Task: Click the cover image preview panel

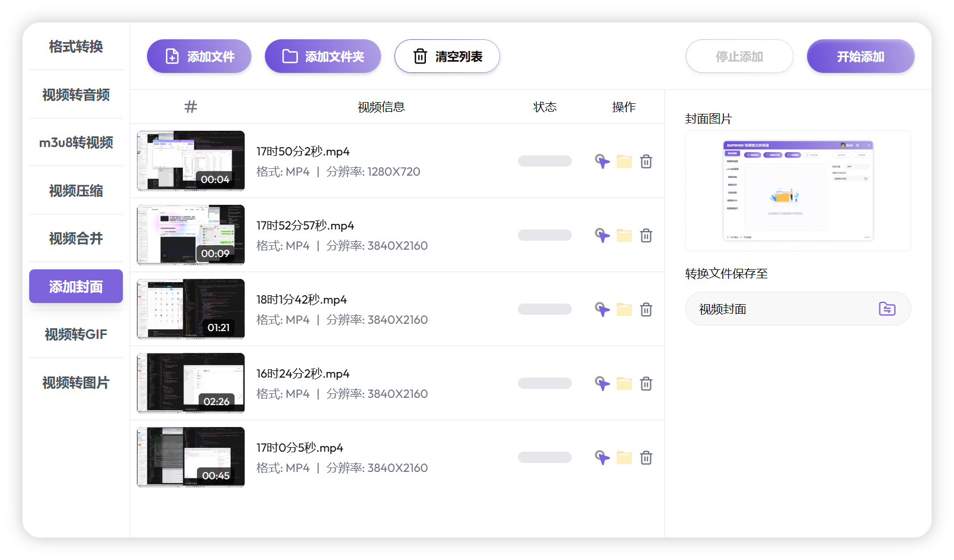Action: point(797,190)
